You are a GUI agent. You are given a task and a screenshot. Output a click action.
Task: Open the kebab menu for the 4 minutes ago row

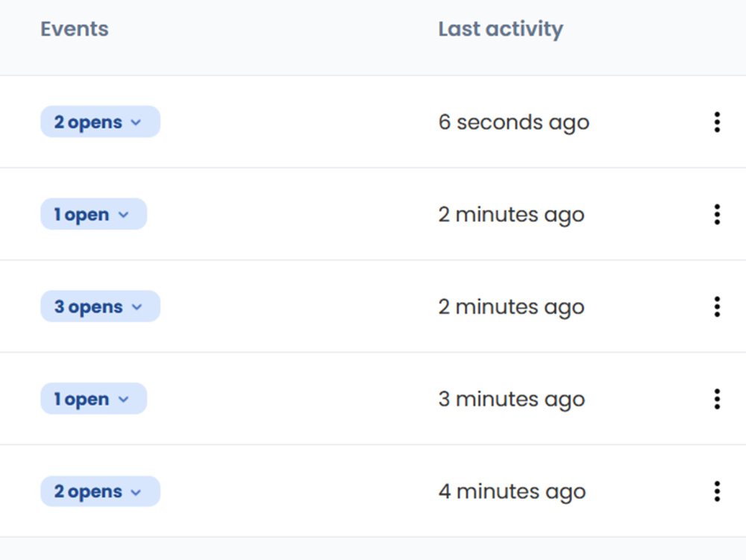[x=717, y=491]
